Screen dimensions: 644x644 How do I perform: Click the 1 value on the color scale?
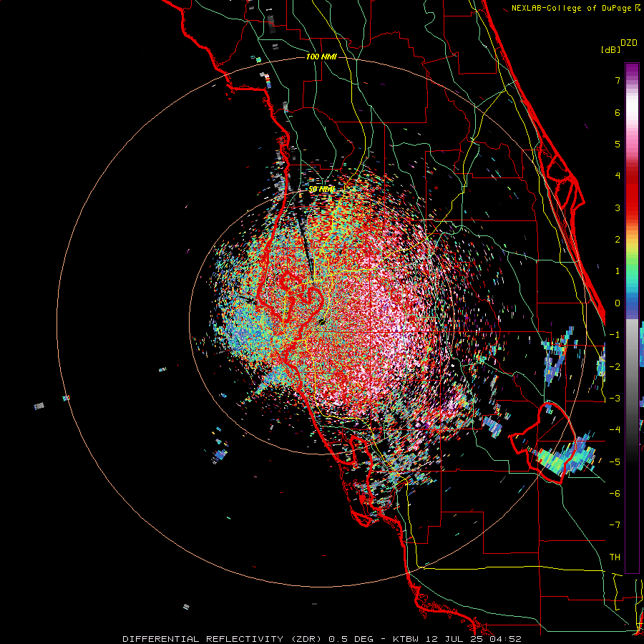[x=618, y=271]
